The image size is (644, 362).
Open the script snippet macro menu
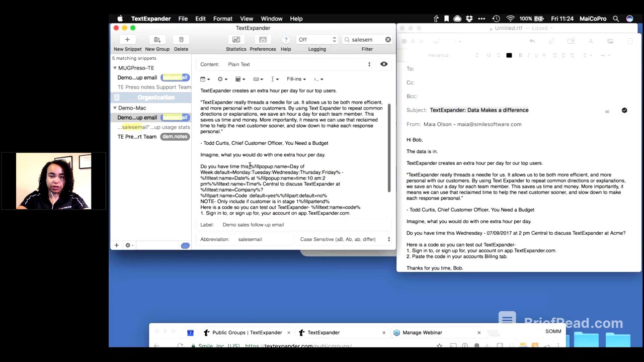click(318, 79)
